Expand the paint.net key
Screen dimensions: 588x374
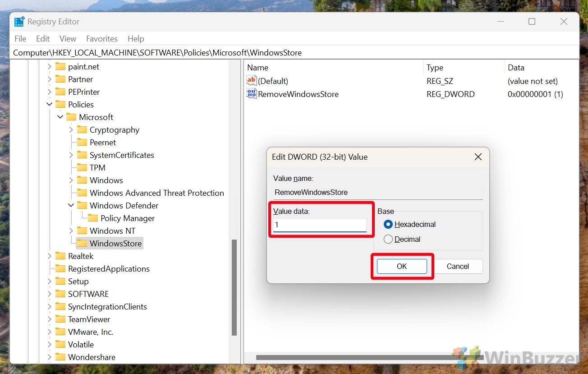(50, 66)
